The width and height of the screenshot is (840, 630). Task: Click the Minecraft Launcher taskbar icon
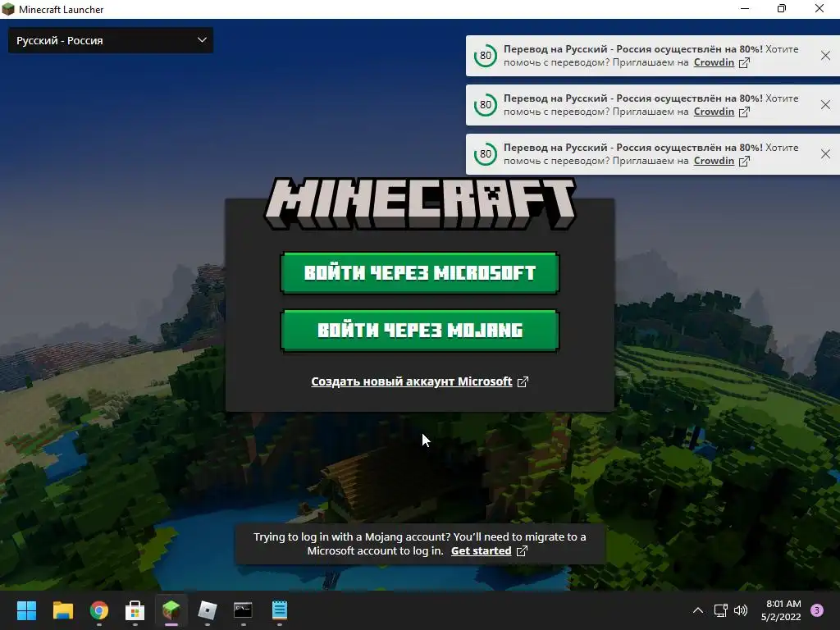(x=171, y=610)
